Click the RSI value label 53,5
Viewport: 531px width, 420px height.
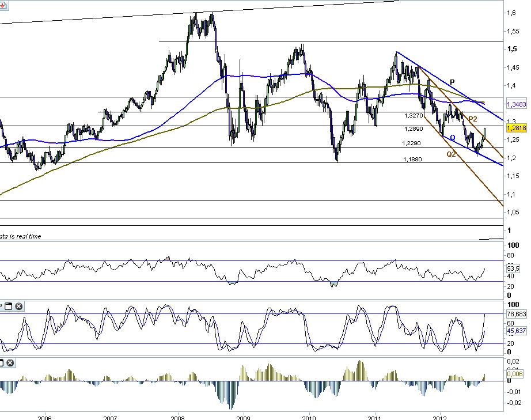coord(513,268)
